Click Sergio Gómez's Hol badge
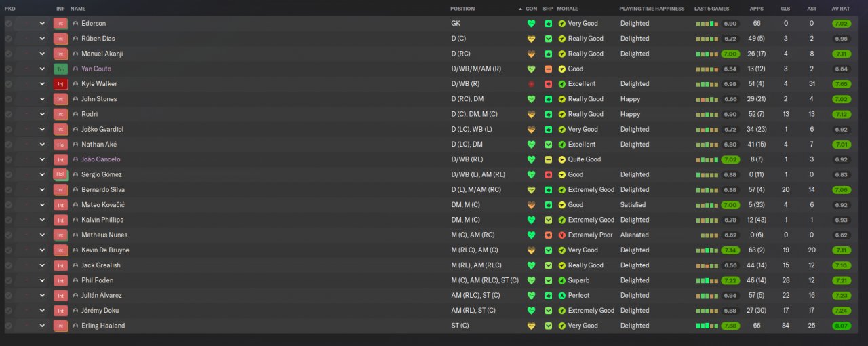868x346 pixels. tap(61, 174)
